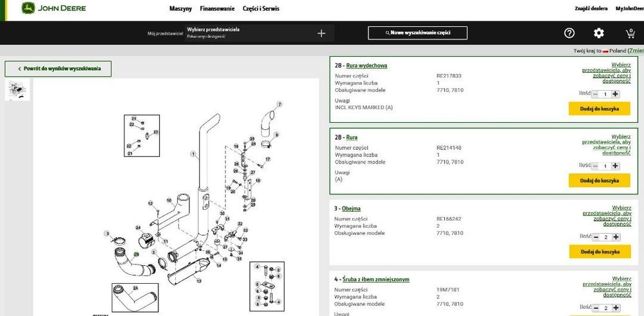Open the Finansowanie menu
644x316 pixels.
[217, 8]
